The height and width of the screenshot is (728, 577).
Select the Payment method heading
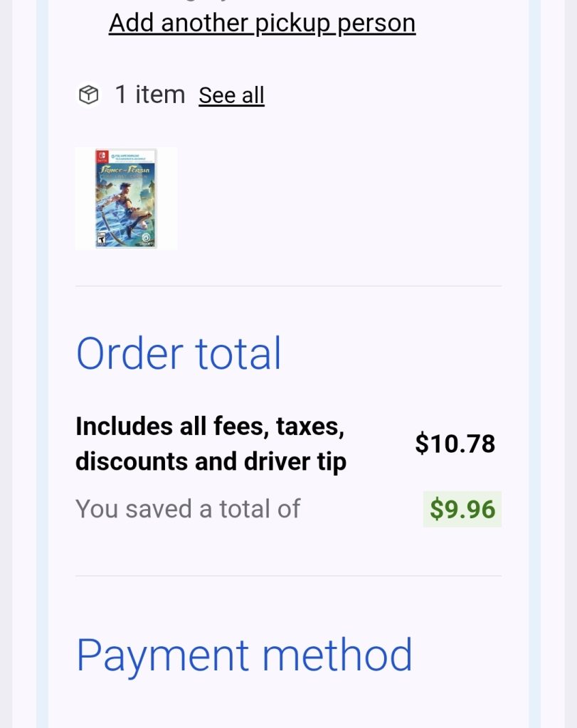(x=244, y=655)
